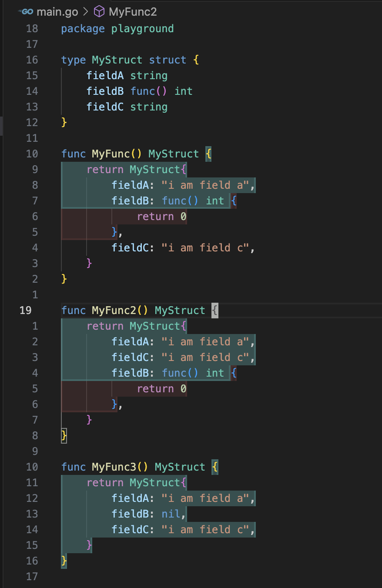Click MyStruct in the type declaration

click(117, 60)
